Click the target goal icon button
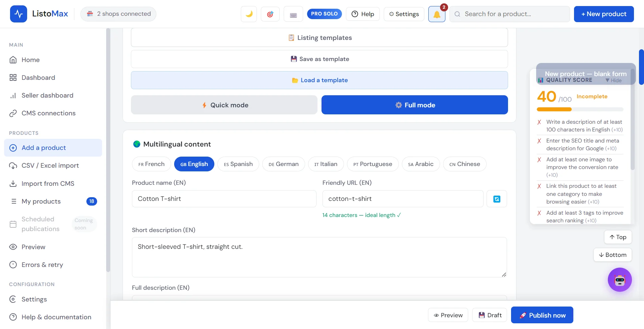Image resolution: width=644 pixels, height=329 pixels. [x=270, y=14]
